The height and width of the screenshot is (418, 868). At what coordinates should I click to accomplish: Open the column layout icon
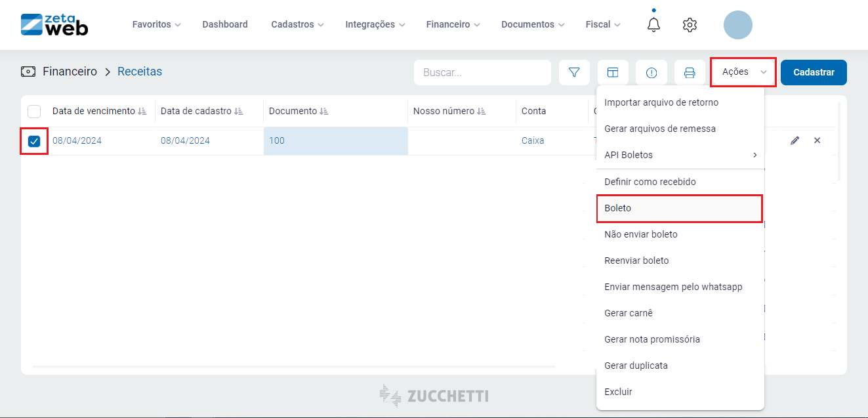pyautogui.click(x=613, y=72)
